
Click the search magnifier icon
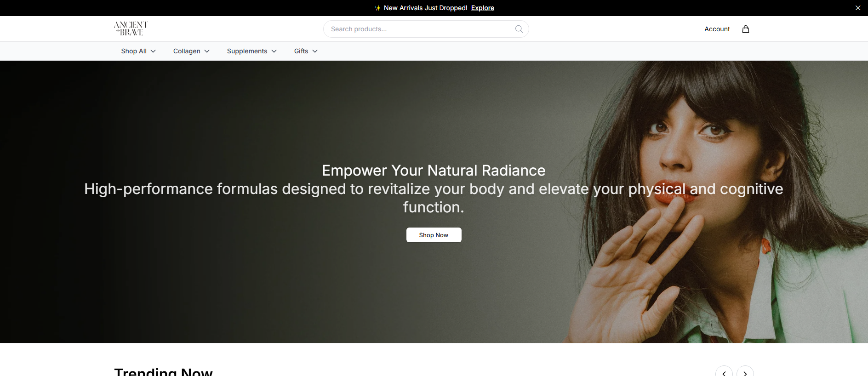(x=519, y=29)
